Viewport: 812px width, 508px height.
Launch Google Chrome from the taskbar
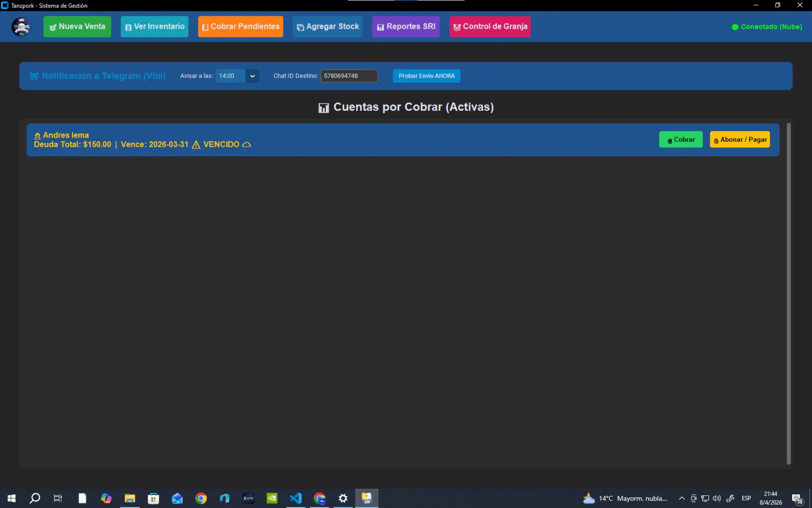coord(201,498)
